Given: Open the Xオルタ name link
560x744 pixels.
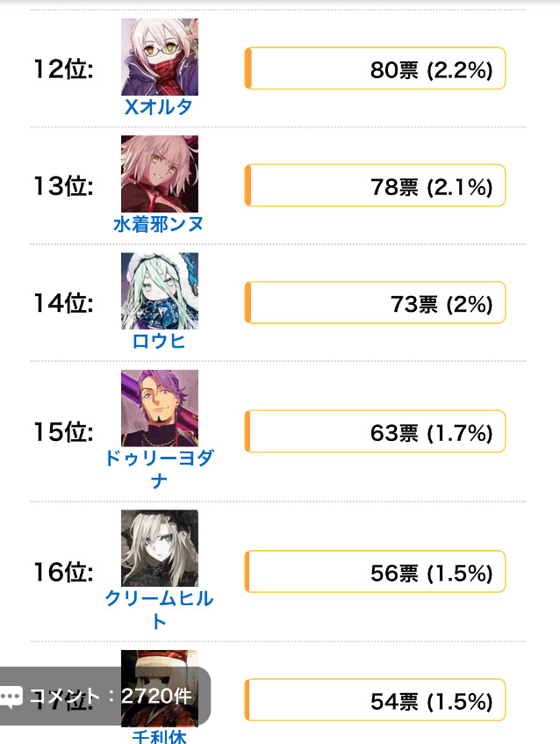Looking at the screenshot, I should 159,107.
